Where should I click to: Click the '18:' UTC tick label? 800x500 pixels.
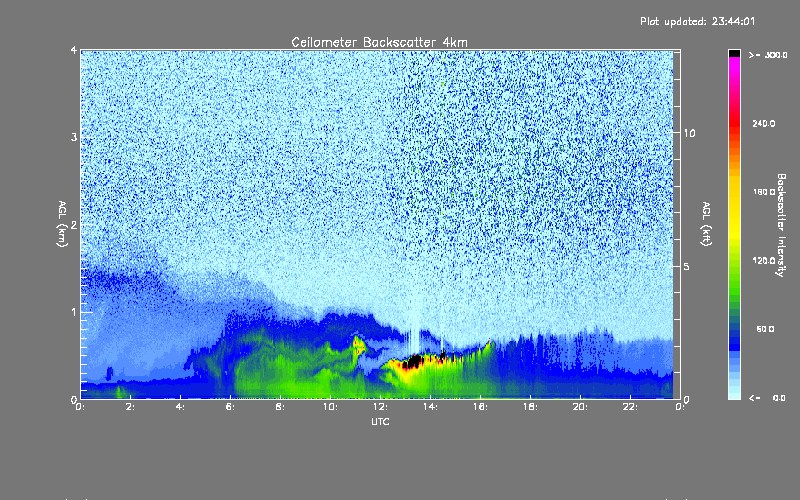pos(530,407)
